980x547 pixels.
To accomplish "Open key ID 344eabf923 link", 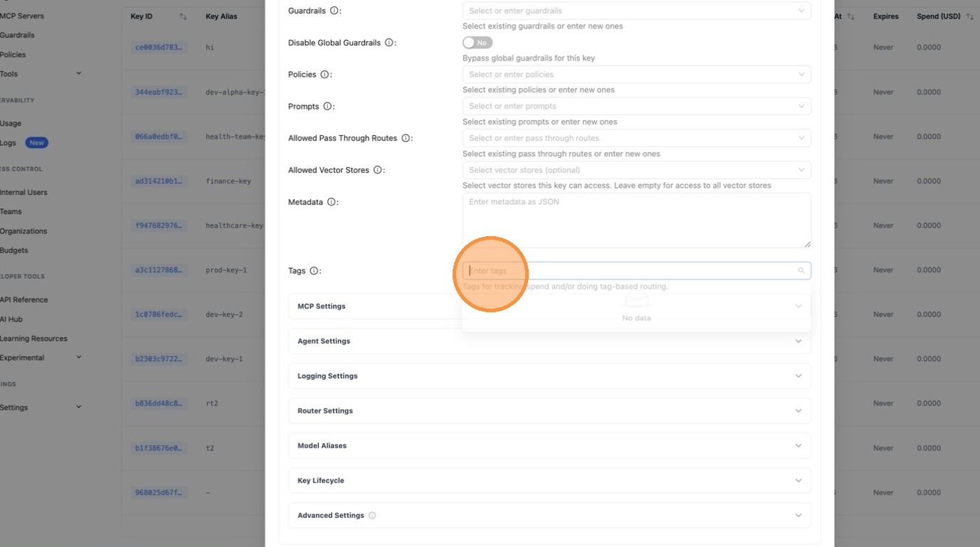I will point(159,92).
